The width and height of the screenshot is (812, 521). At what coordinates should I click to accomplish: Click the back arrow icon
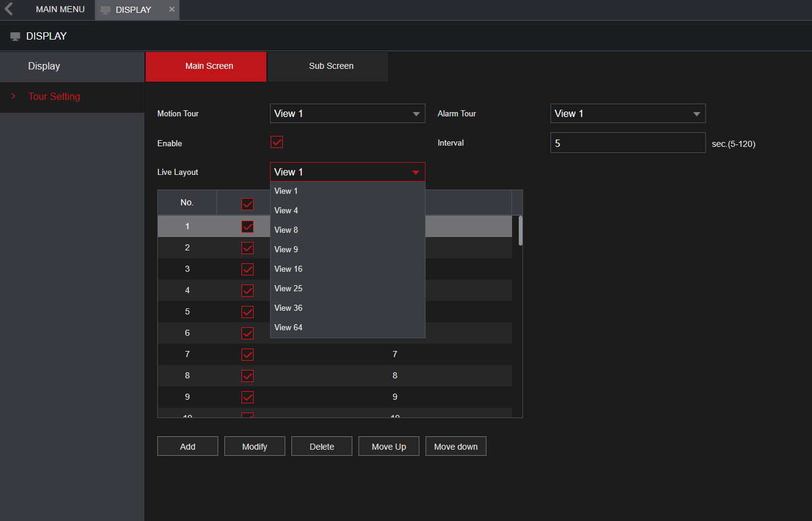[9, 9]
